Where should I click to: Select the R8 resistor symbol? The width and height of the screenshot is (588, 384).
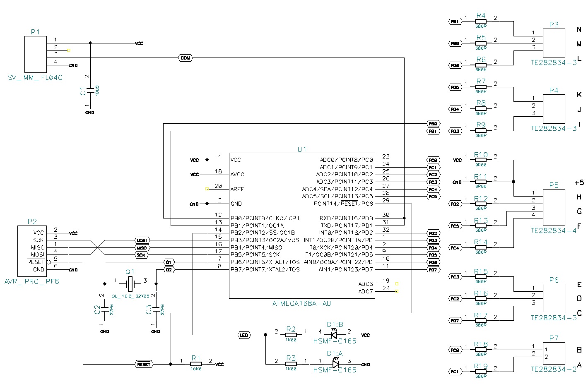[x=481, y=109]
